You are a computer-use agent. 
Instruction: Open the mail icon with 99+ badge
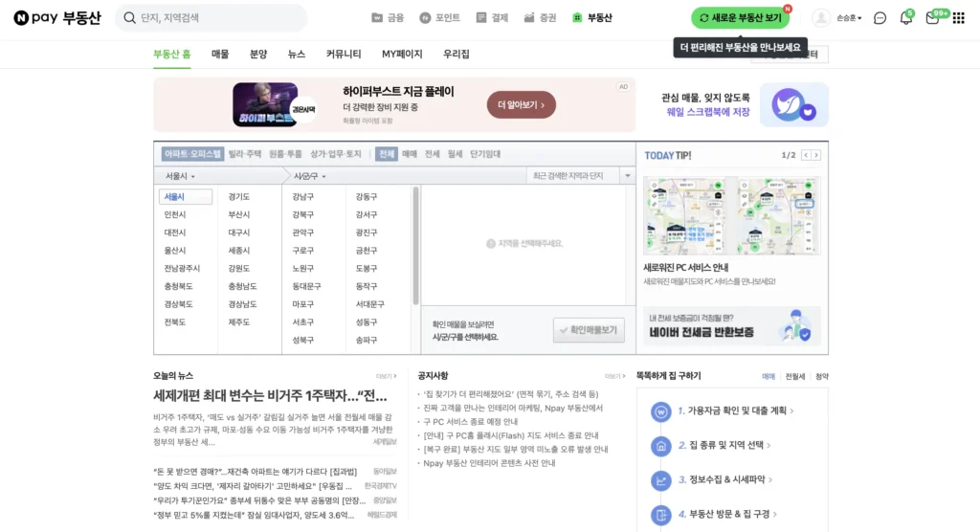tap(932, 18)
